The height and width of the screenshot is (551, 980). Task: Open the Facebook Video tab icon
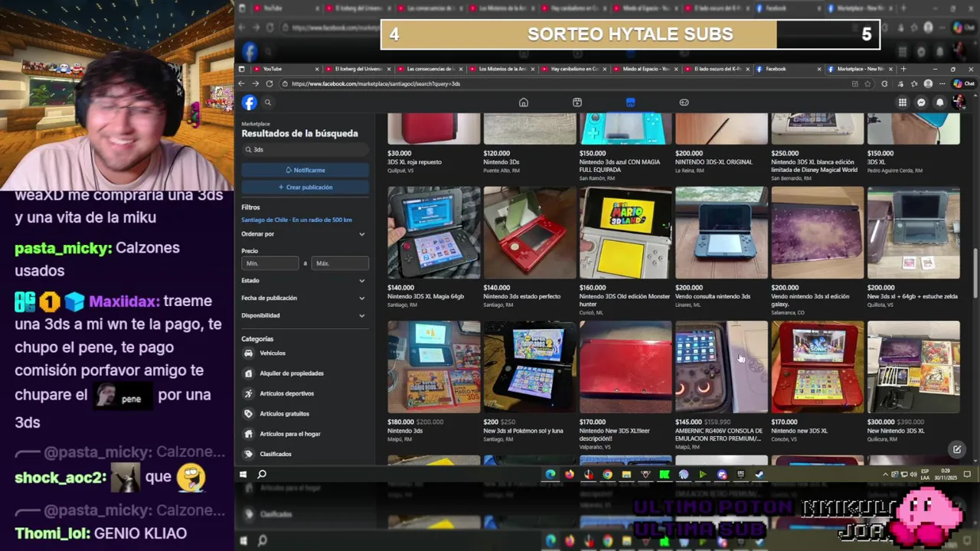[577, 103]
